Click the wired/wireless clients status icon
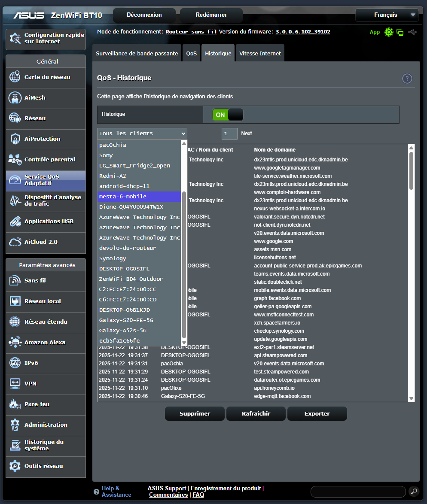Screen dimensions: 427x504 [x=400, y=32]
